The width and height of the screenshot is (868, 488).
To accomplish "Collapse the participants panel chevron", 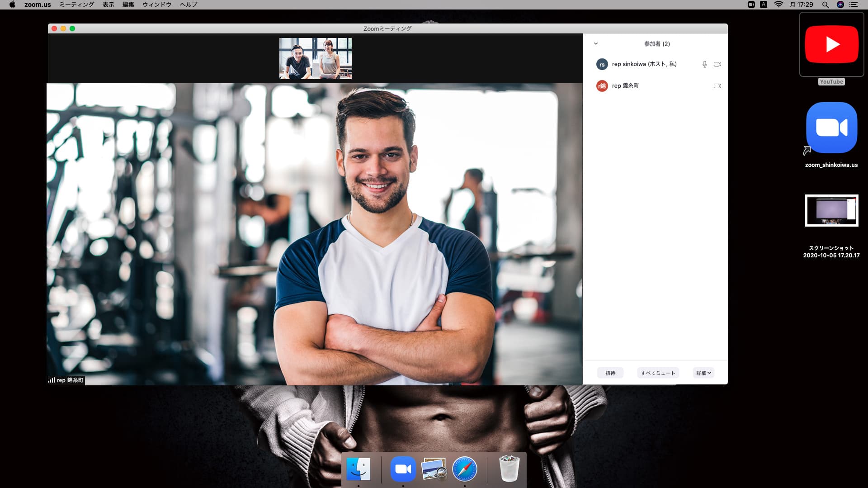I will click(596, 43).
